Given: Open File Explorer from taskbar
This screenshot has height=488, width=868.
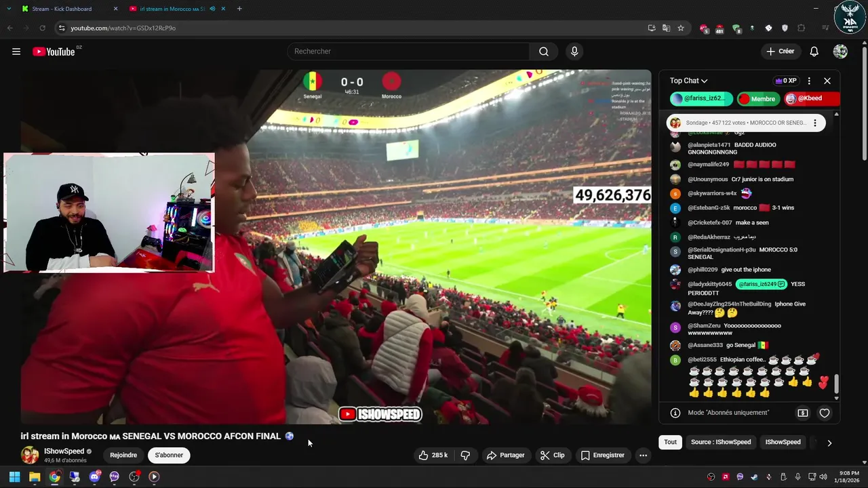Looking at the screenshot, I should [x=35, y=476].
